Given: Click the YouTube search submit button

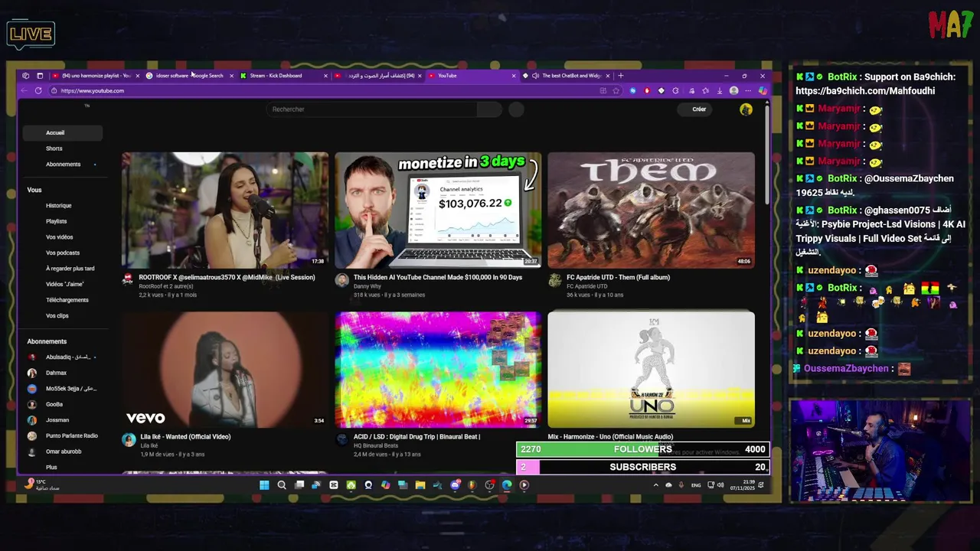Looking at the screenshot, I should (488, 109).
